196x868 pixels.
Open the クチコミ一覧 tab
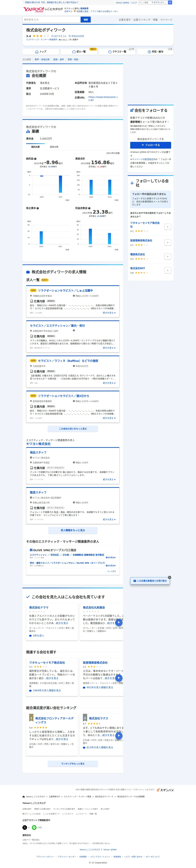[x=117, y=52]
